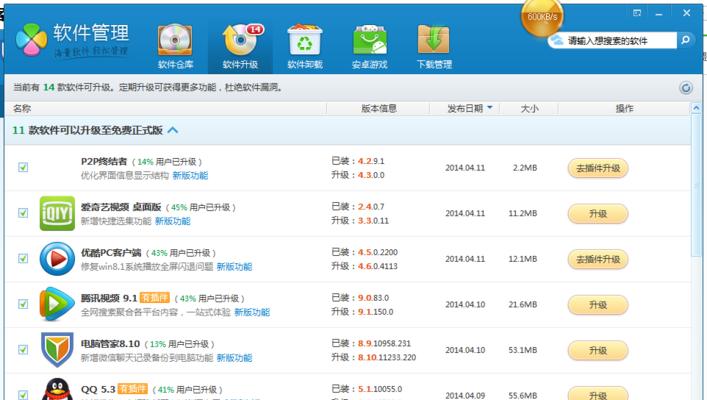Click the magnifier search button
The height and width of the screenshot is (400, 707).
pos(685,40)
